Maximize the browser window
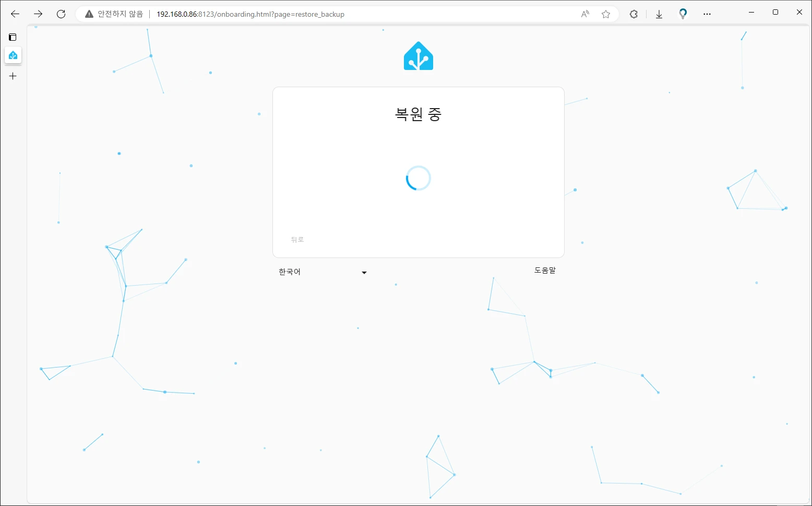Image resolution: width=812 pixels, height=506 pixels. (775, 12)
